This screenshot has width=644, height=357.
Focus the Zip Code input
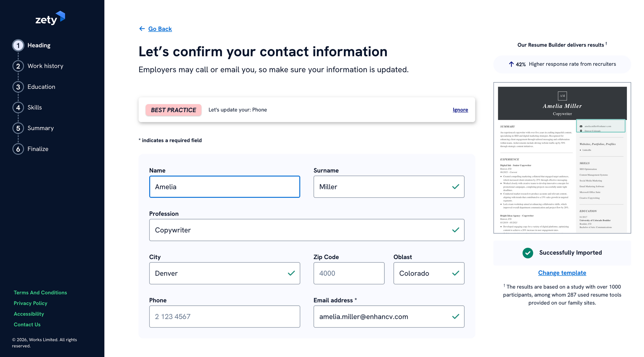point(349,273)
